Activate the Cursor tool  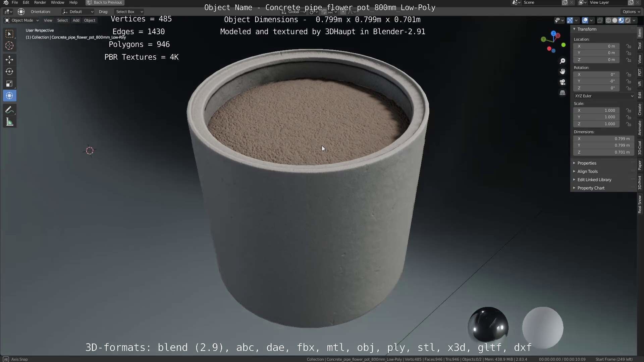pyautogui.click(x=9, y=46)
